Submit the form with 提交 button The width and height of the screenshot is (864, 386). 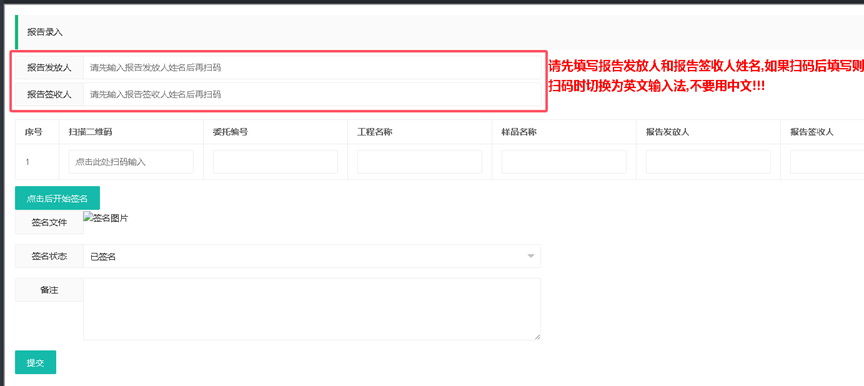(x=35, y=362)
